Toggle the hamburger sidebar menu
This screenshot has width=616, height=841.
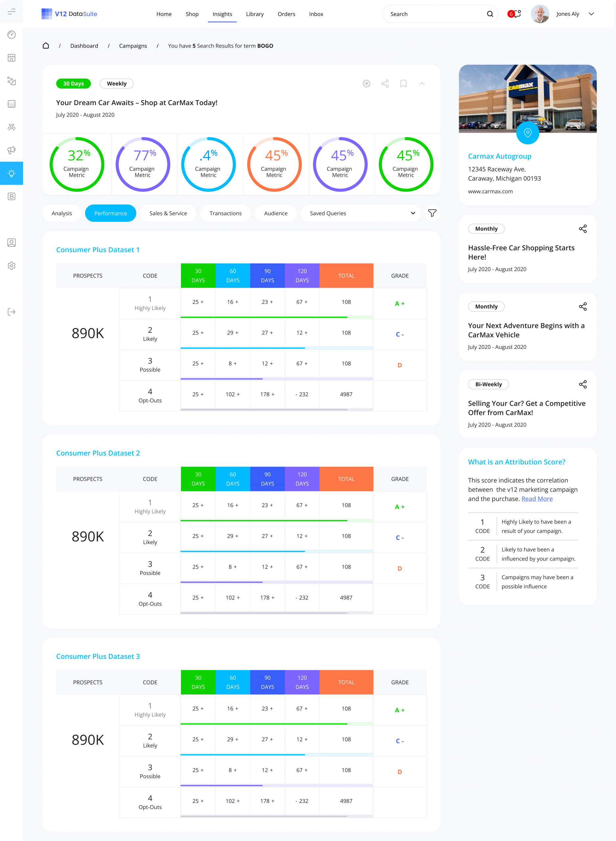click(x=11, y=11)
